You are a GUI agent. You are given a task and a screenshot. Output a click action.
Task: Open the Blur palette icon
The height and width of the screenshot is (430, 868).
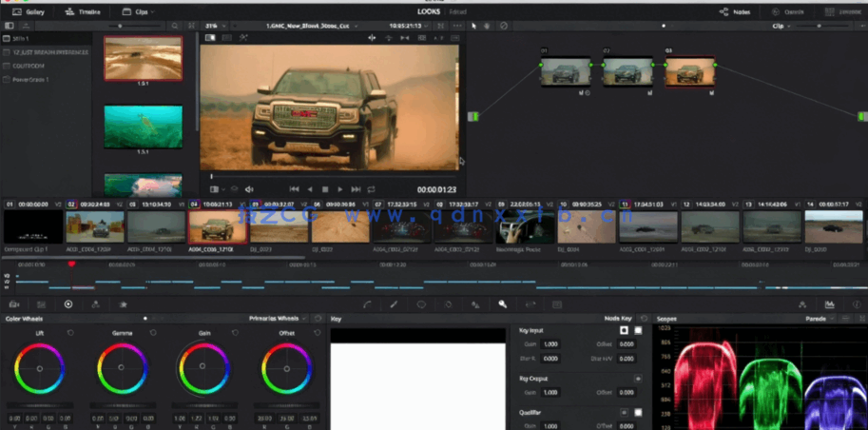475,304
